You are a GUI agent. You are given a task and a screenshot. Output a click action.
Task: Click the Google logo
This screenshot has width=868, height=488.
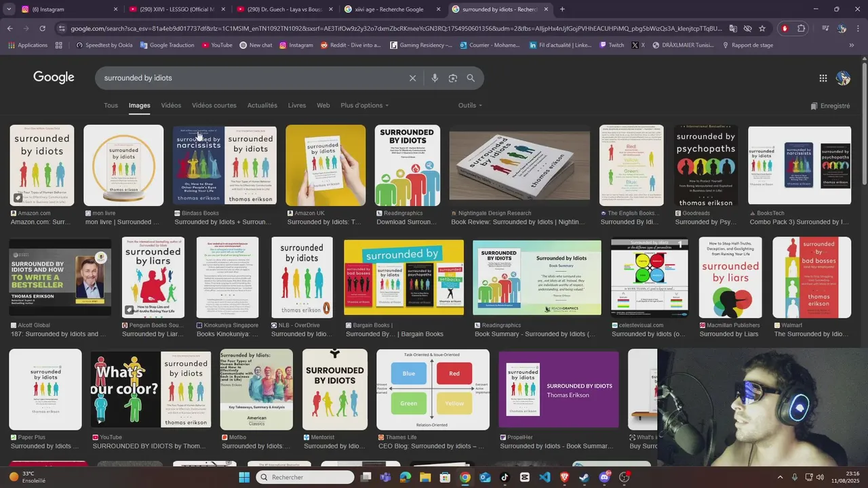54,77
